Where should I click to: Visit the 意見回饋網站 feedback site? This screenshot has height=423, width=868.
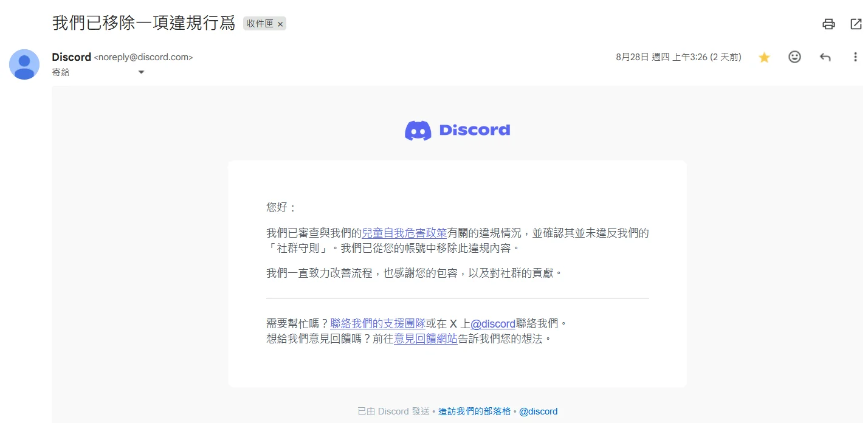coord(425,339)
